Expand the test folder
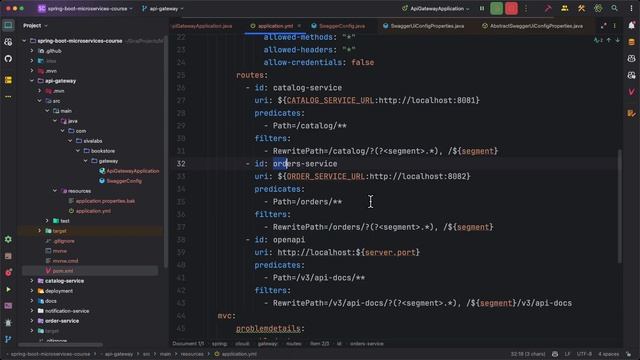 (47, 221)
